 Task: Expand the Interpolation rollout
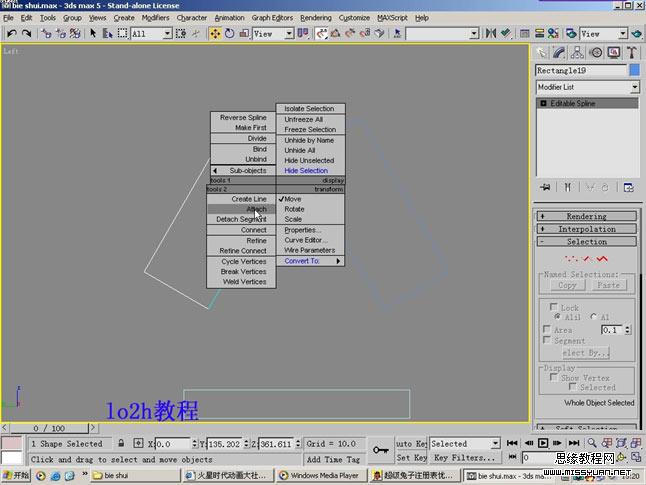587,229
